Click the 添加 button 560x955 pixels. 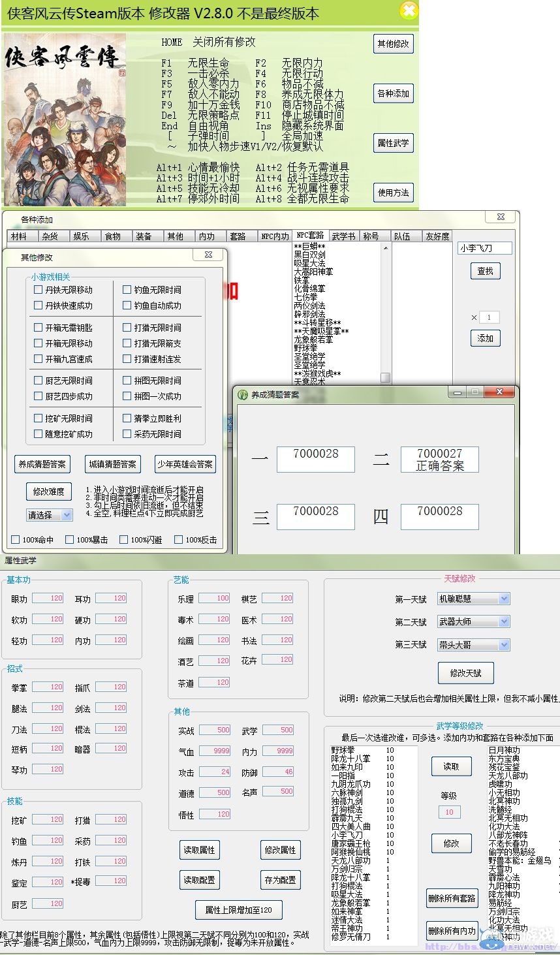point(486,338)
